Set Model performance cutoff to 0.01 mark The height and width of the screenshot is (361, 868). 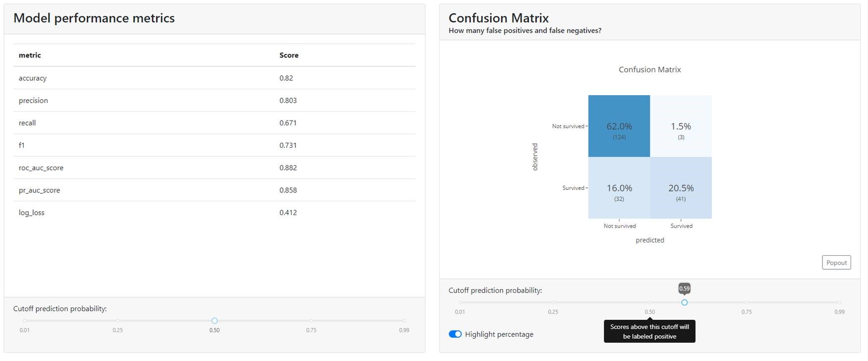25,321
